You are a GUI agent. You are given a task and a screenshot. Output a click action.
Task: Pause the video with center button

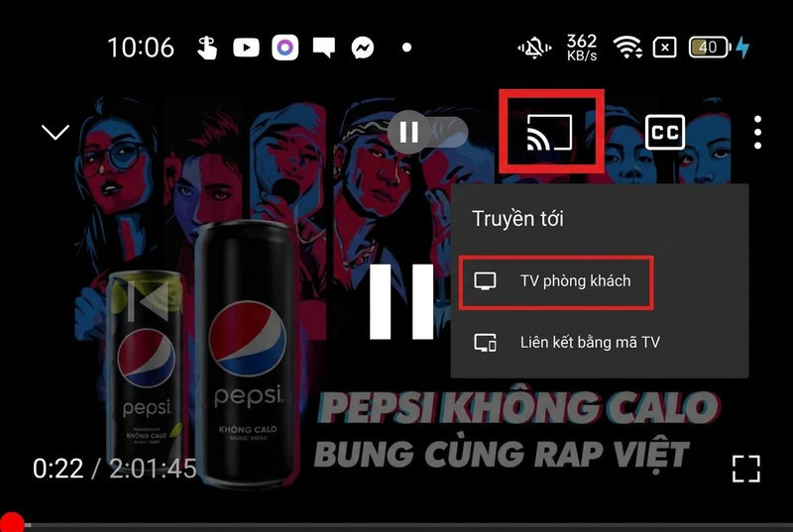(x=401, y=301)
